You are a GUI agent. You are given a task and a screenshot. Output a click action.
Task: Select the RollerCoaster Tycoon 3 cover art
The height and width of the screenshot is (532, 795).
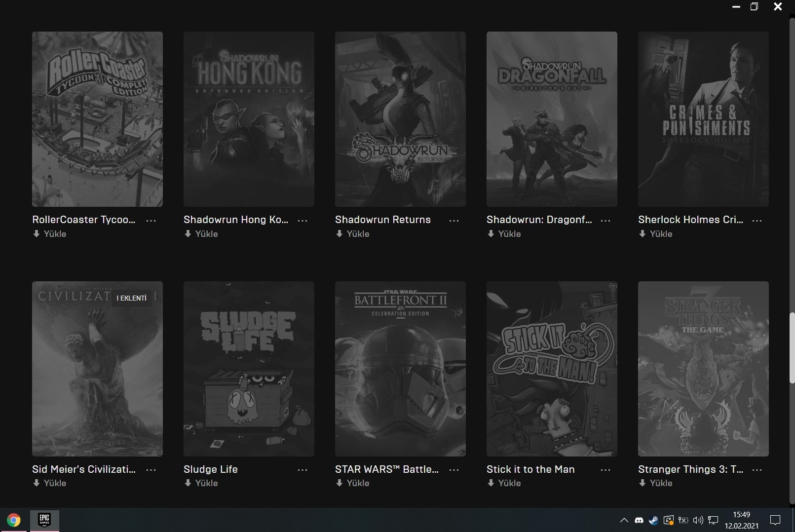pos(97,119)
